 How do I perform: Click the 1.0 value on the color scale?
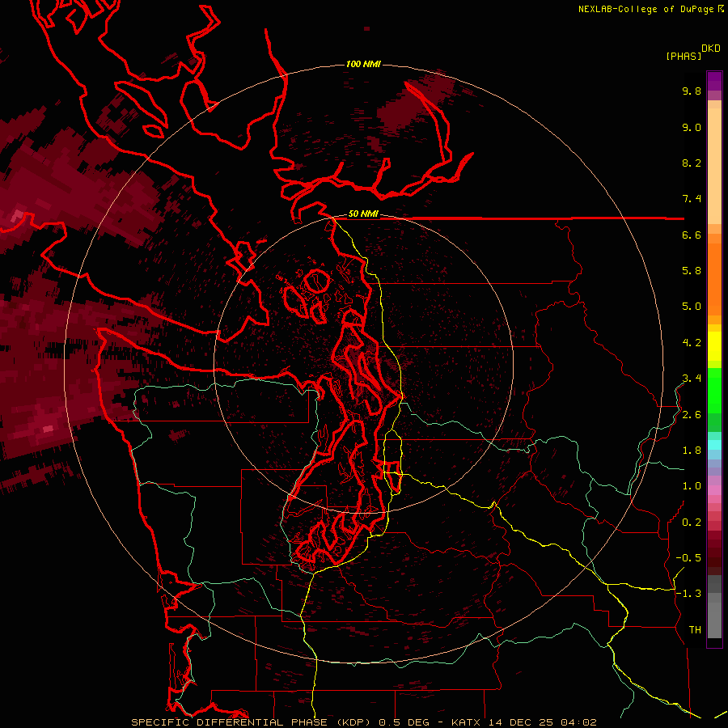tap(692, 486)
